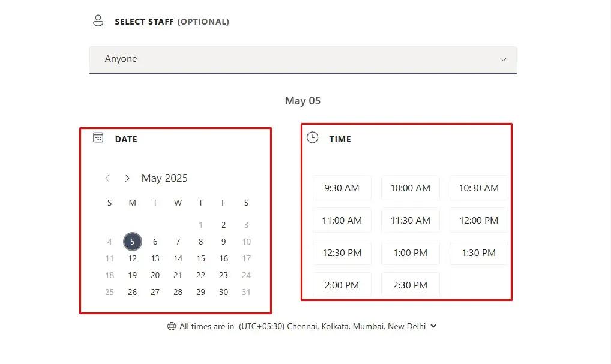Viewport: 611px width, 364px height.
Task: Click the May 2025 month header
Action: [x=164, y=178]
